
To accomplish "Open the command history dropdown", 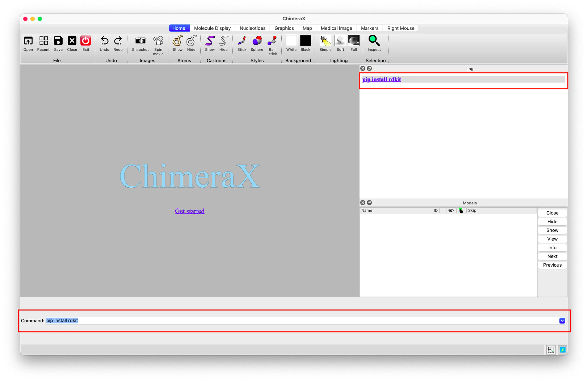I will [562, 321].
